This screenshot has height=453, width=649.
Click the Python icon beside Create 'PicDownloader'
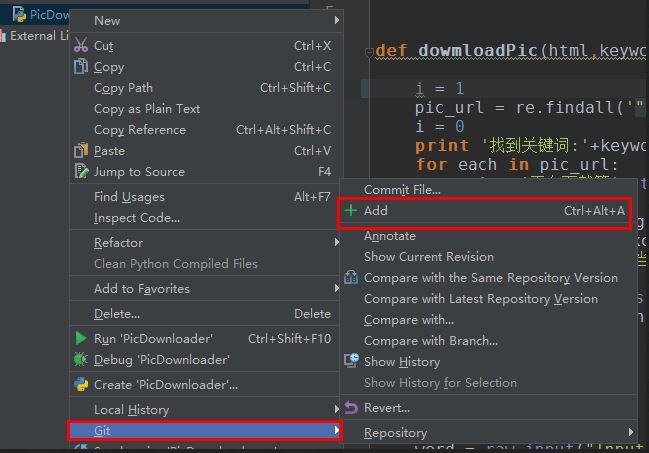coord(81,384)
